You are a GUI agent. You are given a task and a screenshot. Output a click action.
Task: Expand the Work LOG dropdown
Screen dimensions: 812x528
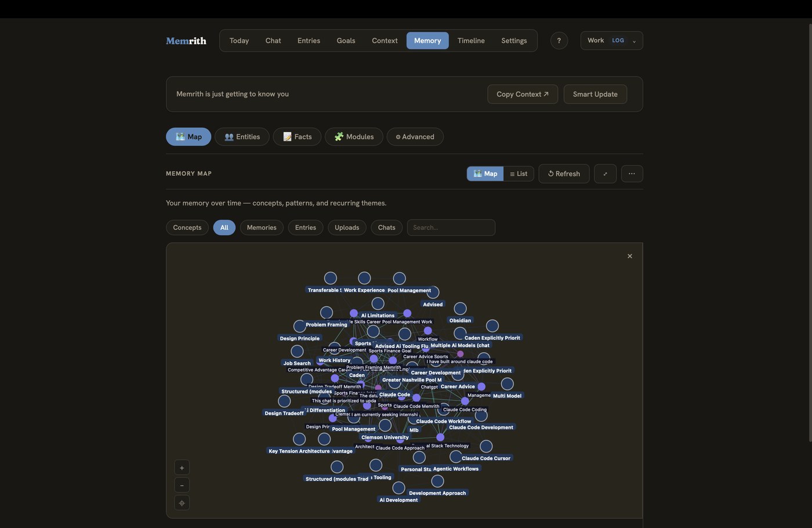point(611,41)
